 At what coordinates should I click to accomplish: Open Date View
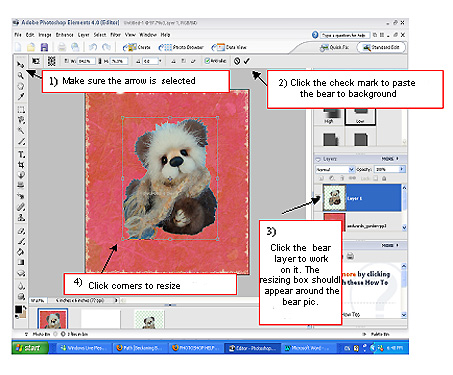click(229, 47)
